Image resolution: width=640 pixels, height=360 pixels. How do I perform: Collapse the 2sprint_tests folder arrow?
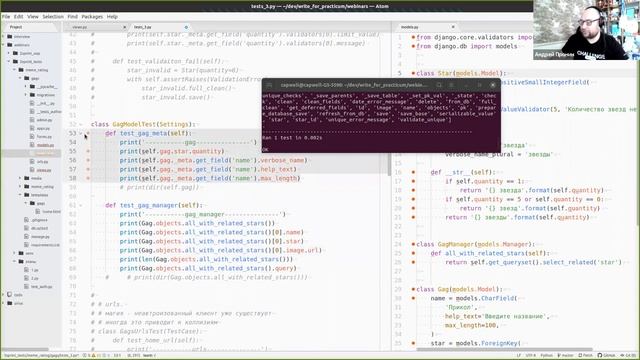tap(9, 62)
